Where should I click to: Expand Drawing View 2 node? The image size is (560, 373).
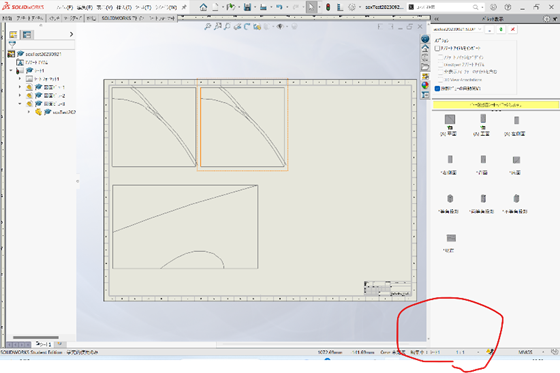point(20,96)
